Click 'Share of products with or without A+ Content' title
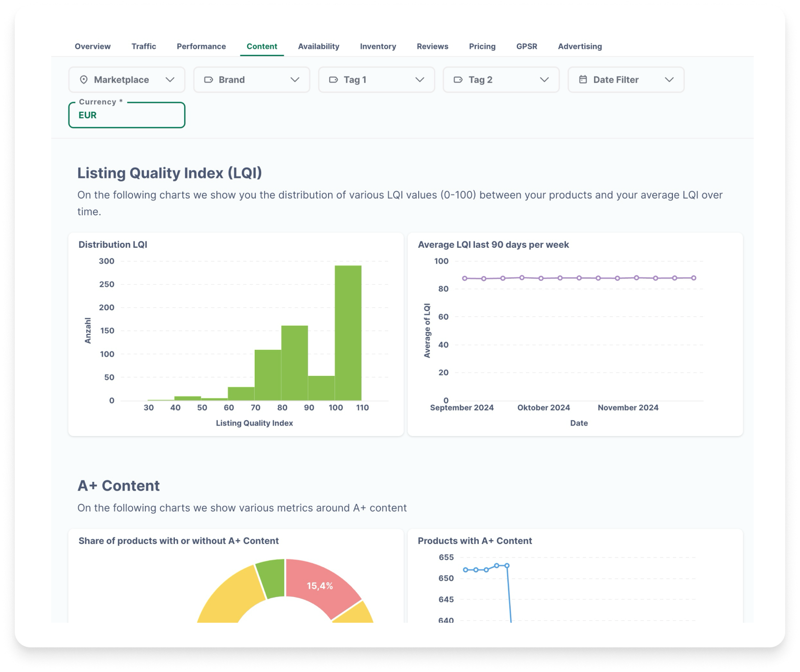The width and height of the screenshot is (800, 672). click(178, 540)
